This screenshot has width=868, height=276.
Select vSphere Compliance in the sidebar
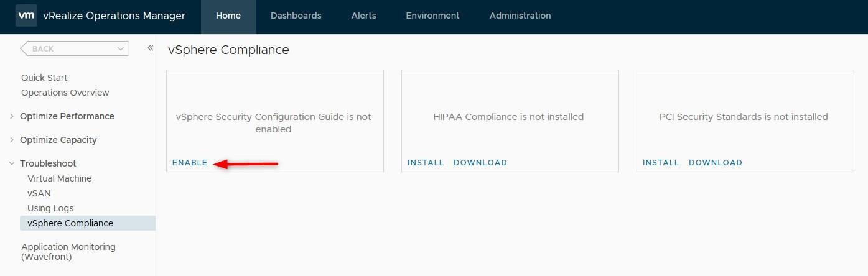click(x=88, y=223)
